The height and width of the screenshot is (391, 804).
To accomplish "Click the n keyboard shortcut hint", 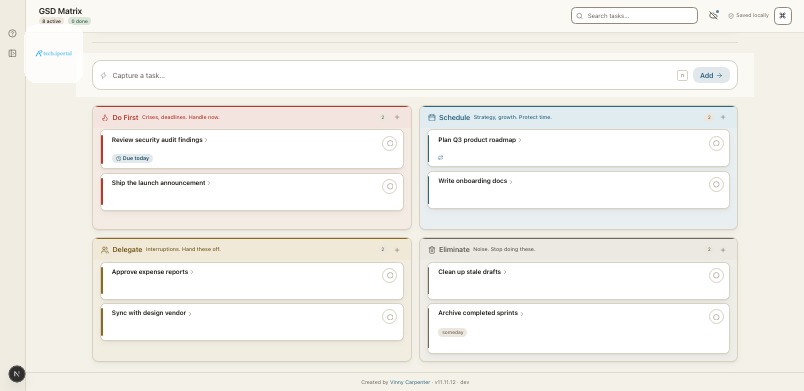I will [x=682, y=75].
